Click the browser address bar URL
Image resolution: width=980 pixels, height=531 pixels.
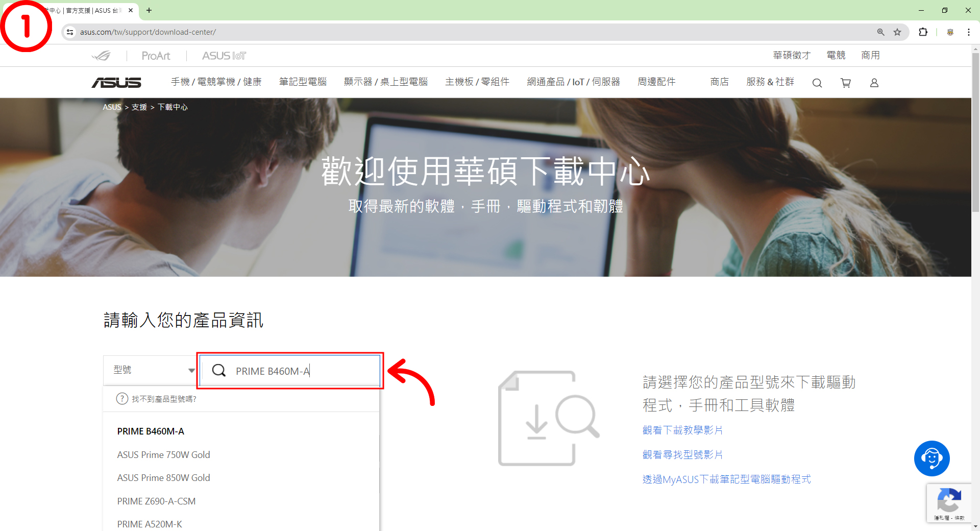[x=148, y=32]
